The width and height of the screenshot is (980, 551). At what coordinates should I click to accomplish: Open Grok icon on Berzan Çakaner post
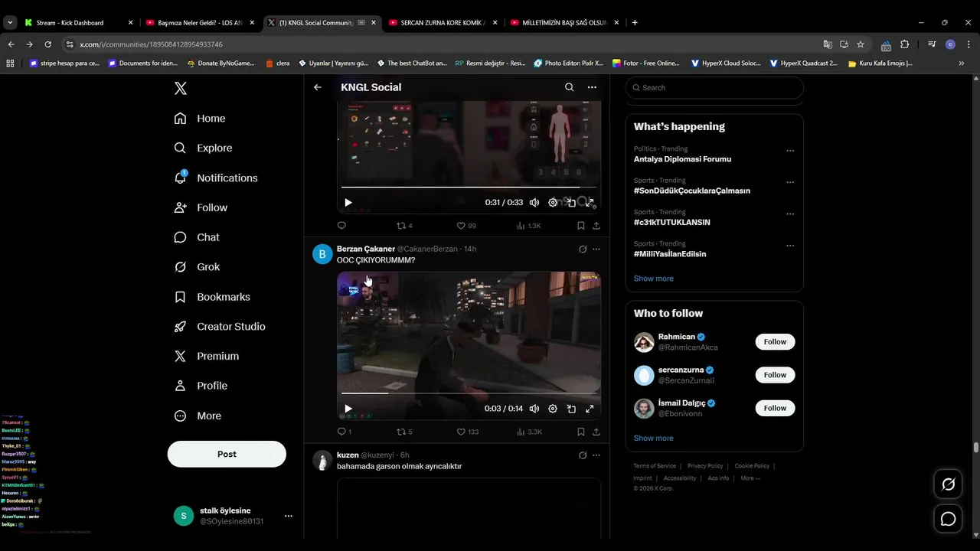point(583,249)
